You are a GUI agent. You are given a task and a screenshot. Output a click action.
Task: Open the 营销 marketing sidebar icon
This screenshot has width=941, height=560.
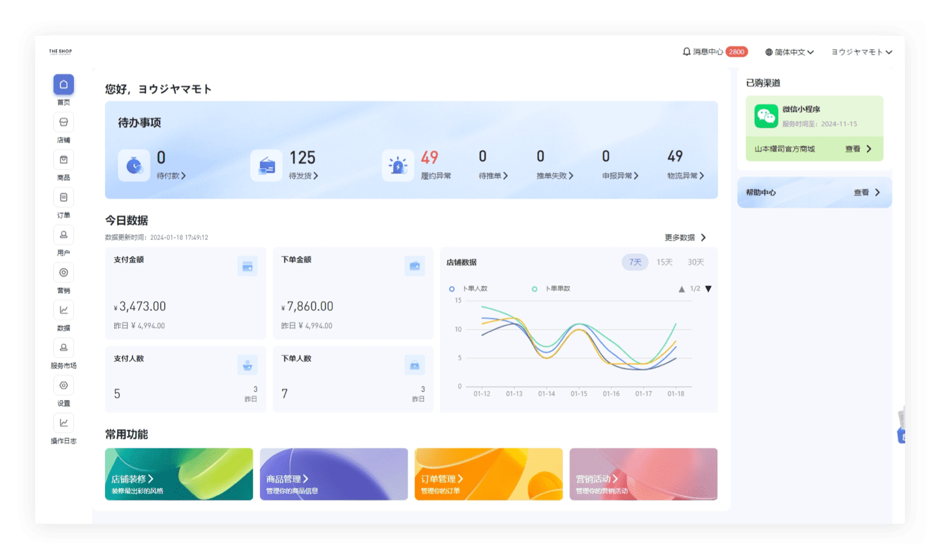click(x=63, y=273)
